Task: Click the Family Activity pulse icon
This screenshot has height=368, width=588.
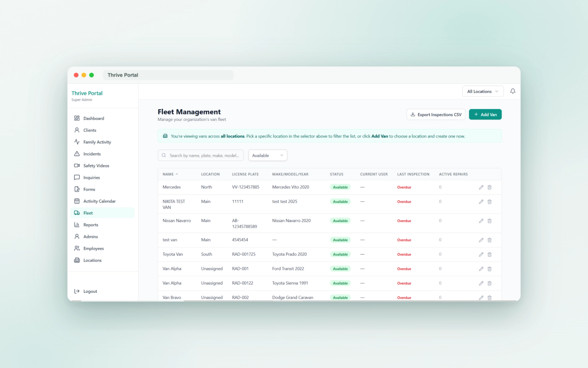Action: point(77,142)
